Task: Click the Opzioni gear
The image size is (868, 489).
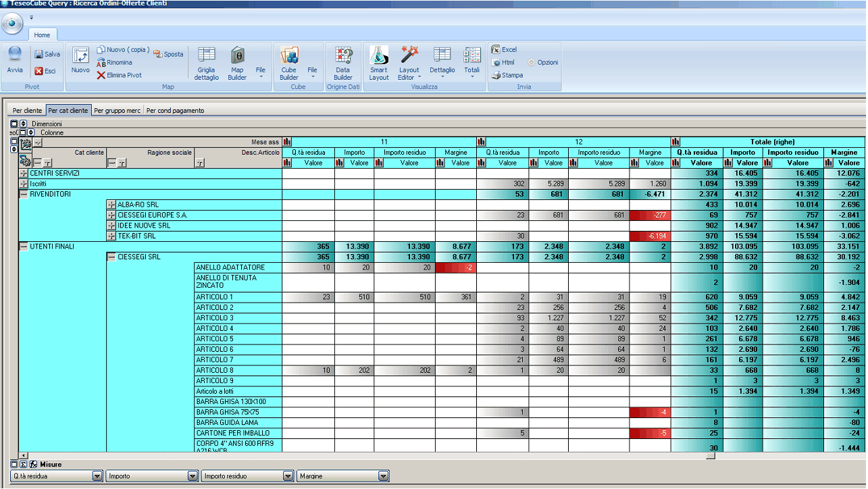Action: [532, 62]
